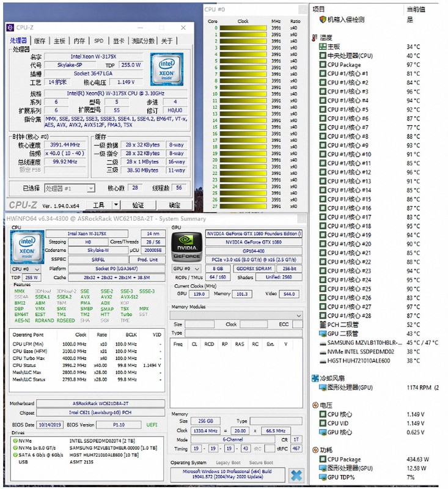Click the Intel Xeon badge in HWiNFO summary
This screenshot has width=448, height=489.
click(x=27, y=248)
